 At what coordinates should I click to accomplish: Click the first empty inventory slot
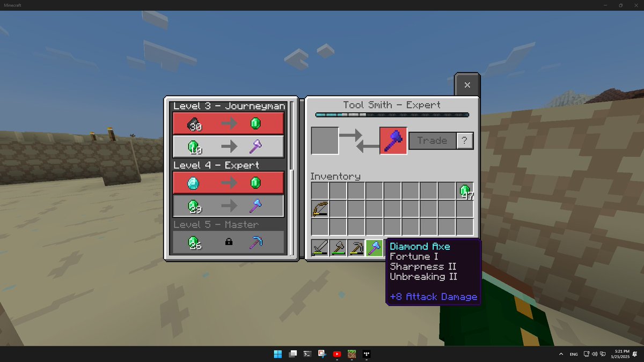pyautogui.click(x=320, y=190)
